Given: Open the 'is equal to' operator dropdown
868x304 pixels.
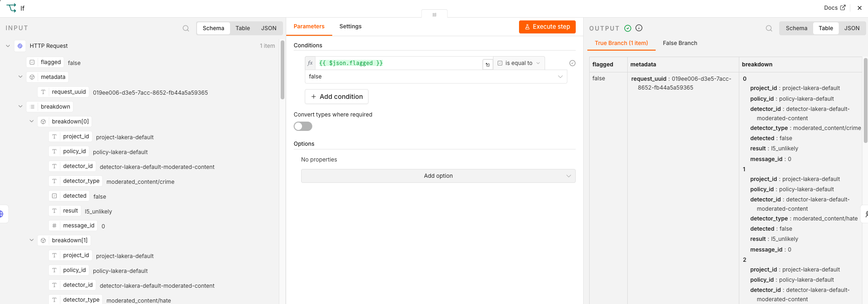Looking at the screenshot, I should tap(519, 63).
